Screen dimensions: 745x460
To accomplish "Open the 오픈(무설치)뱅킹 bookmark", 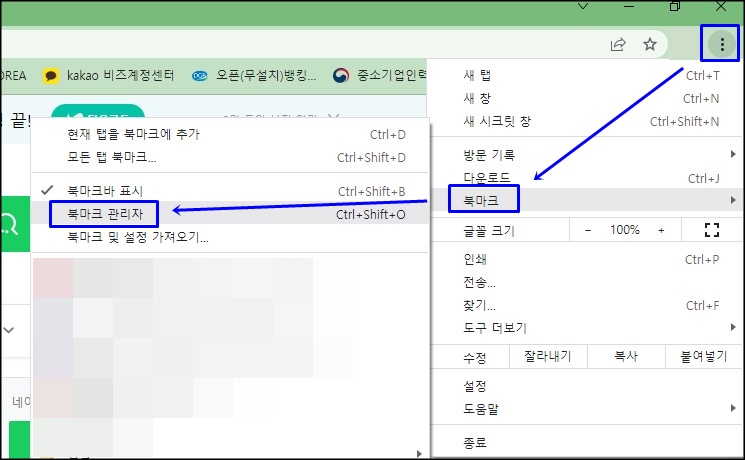I will point(254,76).
